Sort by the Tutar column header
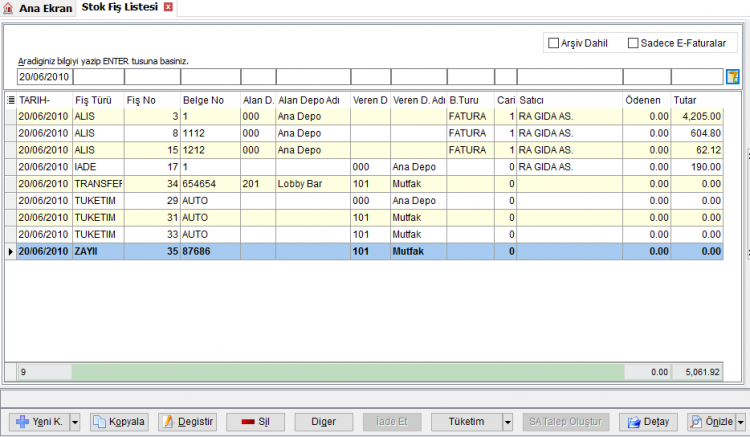Screen dimensions: 750x437 pyautogui.click(x=697, y=100)
